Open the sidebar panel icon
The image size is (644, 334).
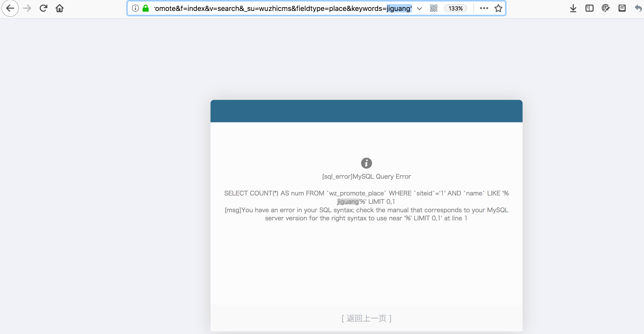pyautogui.click(x=589, y=8)
